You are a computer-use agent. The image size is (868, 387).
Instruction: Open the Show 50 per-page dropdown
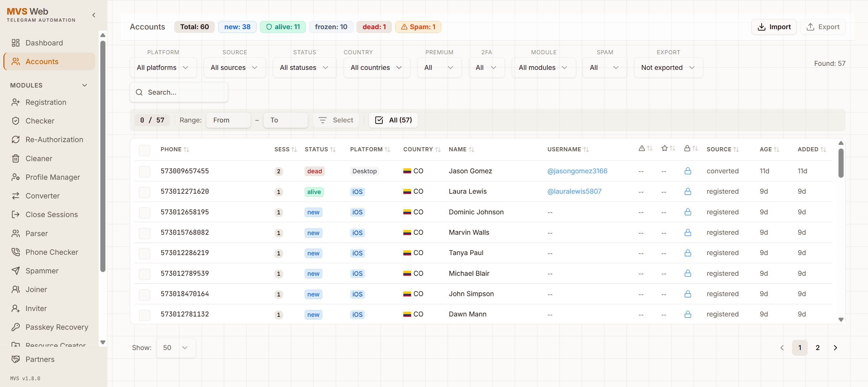coord(176,348)
